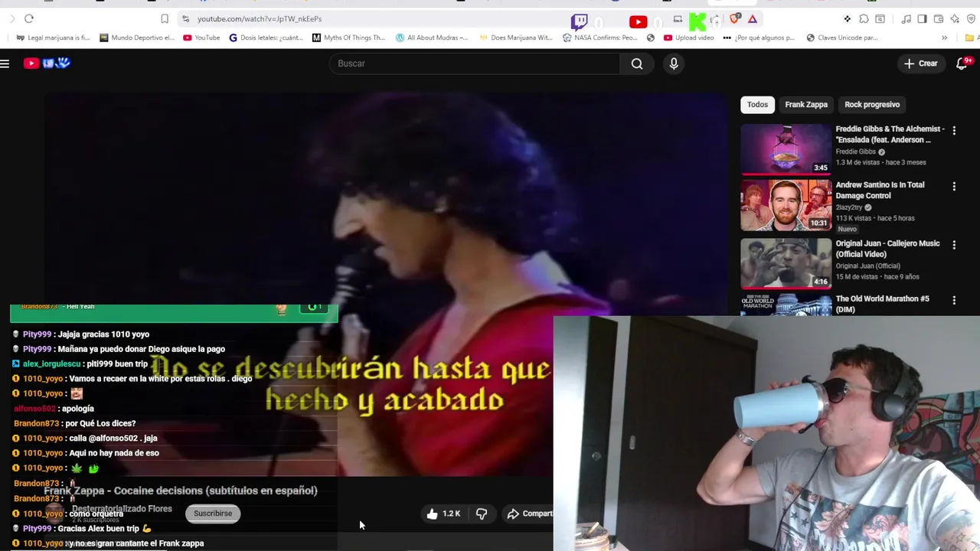
Task: Click the magnifying glass search button
Action: click(x=637, y=64)
